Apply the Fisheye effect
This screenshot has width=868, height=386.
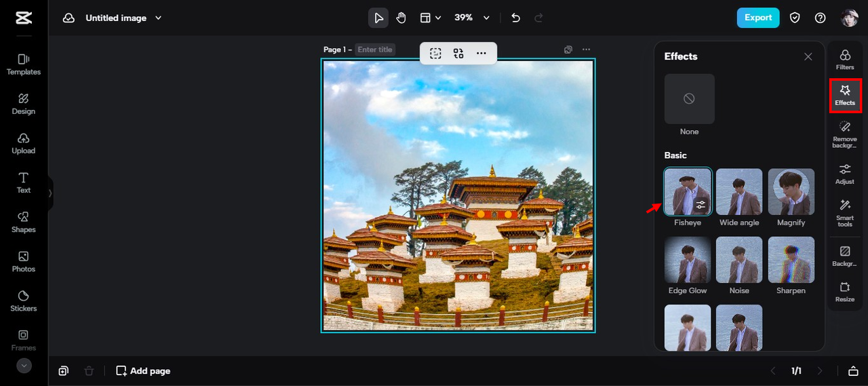click(688, 192)
